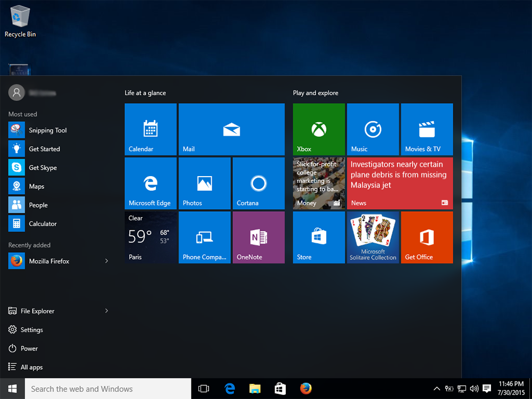The image size is (532, 399).
Task: Open Get Started from Most used
Action: 59,148
